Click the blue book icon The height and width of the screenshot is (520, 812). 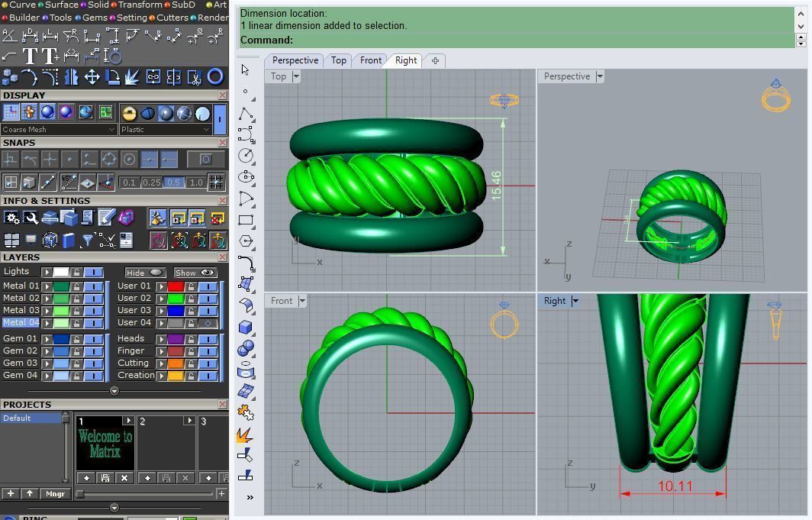[69, 241]
